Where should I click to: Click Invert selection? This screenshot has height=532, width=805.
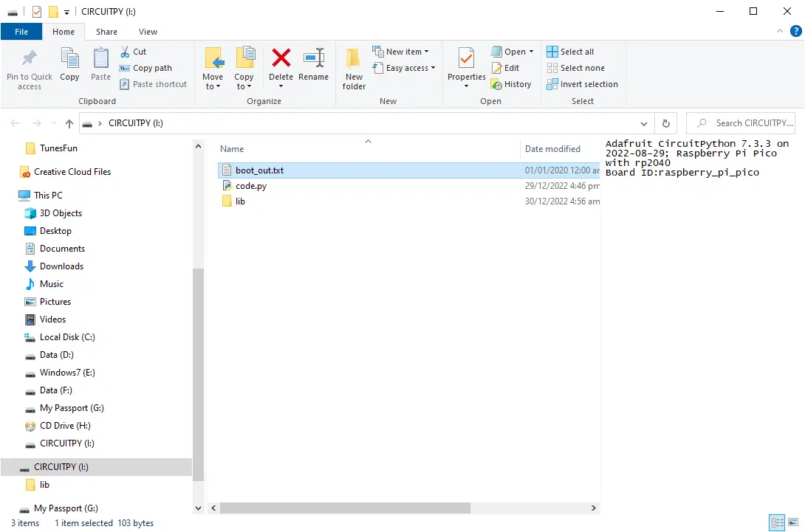[582, 84]
